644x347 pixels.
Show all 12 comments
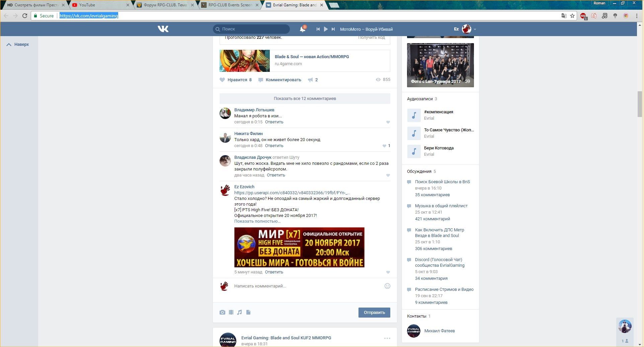click(305, 99)
